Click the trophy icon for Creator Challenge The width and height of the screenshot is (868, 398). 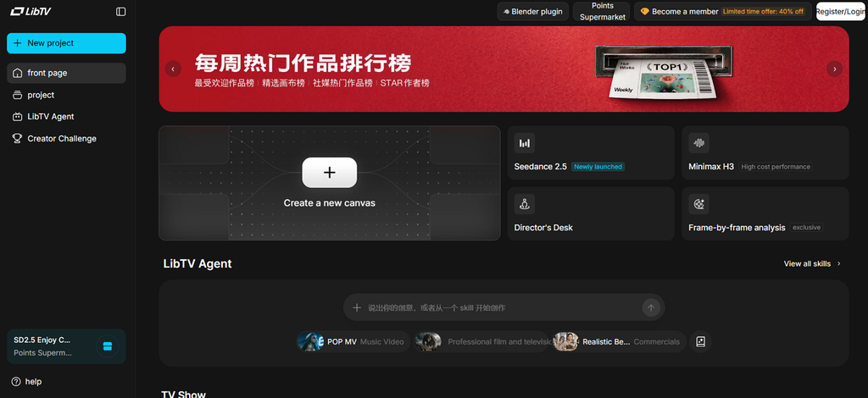pyautogui.click(x=17, y=139)
